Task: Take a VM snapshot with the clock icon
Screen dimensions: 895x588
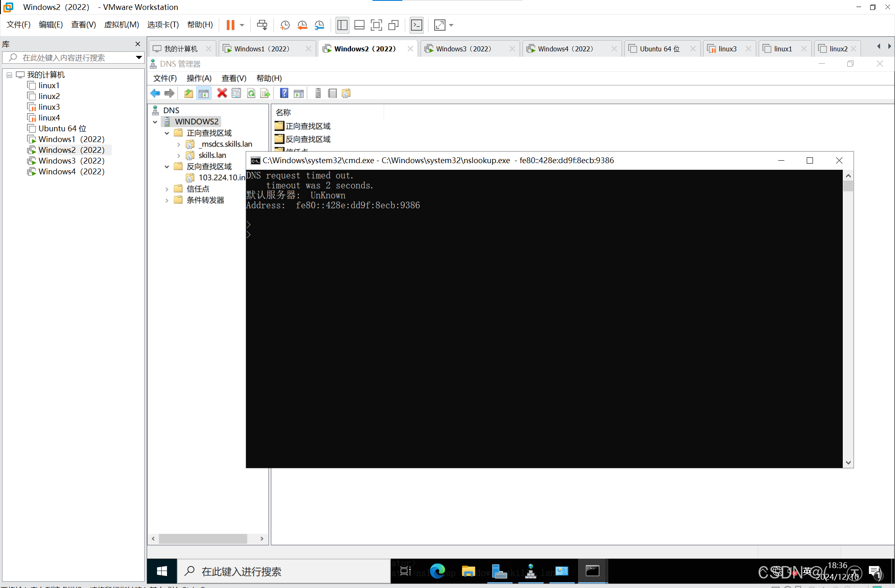Action: click(285, 25)
